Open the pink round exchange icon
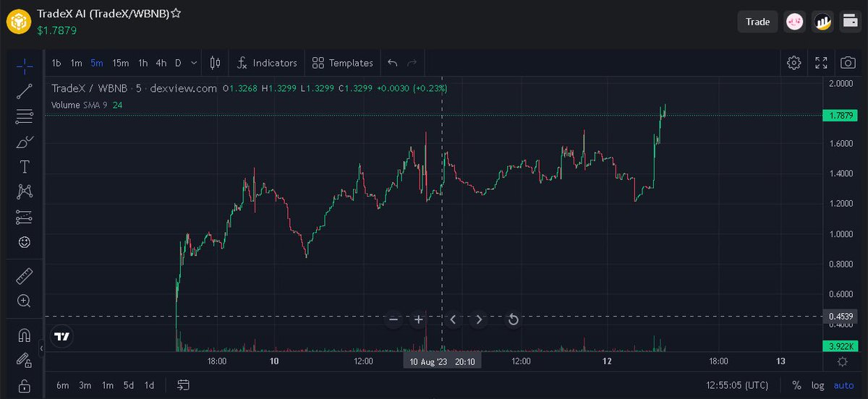The image size is (868, 399). (x=795, y=22)
